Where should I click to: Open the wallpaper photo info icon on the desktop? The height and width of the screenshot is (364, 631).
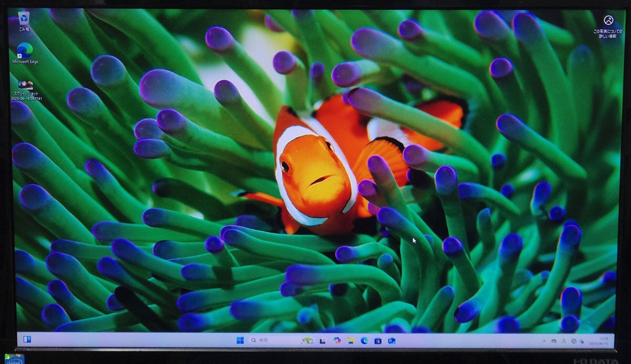coord(608,26)
